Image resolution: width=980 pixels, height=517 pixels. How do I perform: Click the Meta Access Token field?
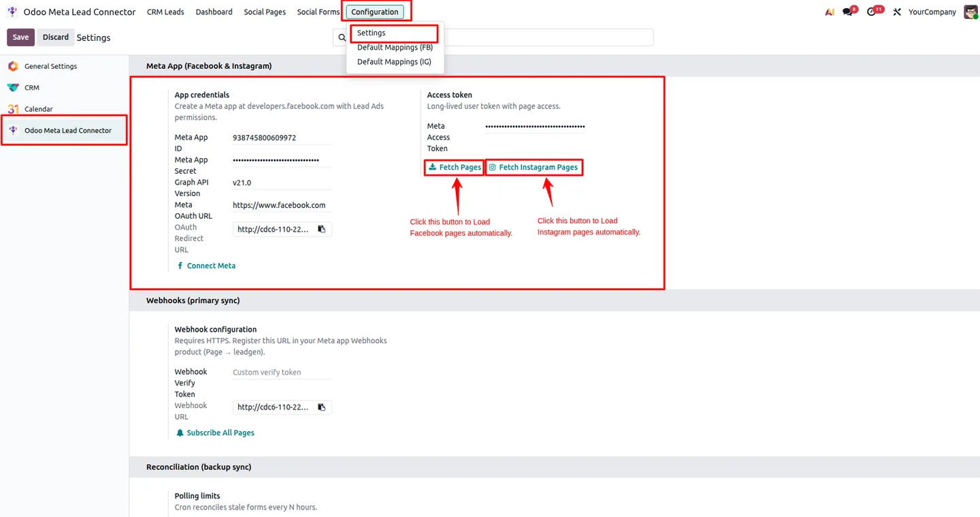[x=535, y=126]
